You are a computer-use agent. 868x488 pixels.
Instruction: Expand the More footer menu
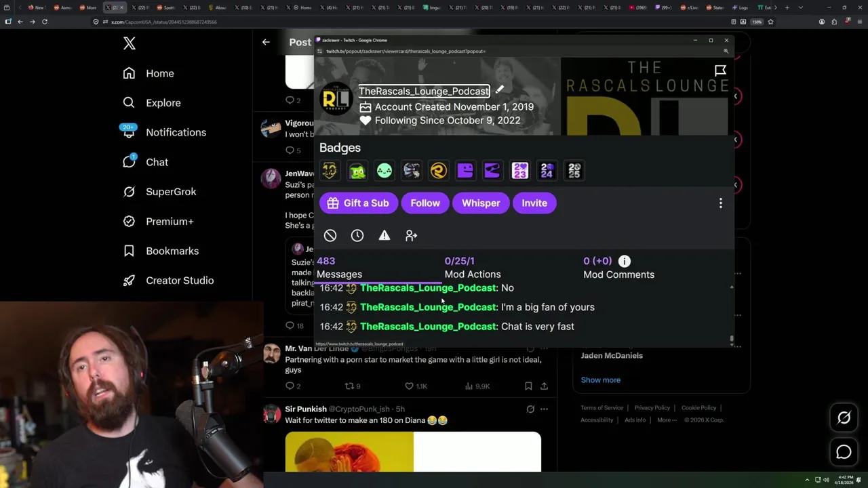click(x=667, y=420)
